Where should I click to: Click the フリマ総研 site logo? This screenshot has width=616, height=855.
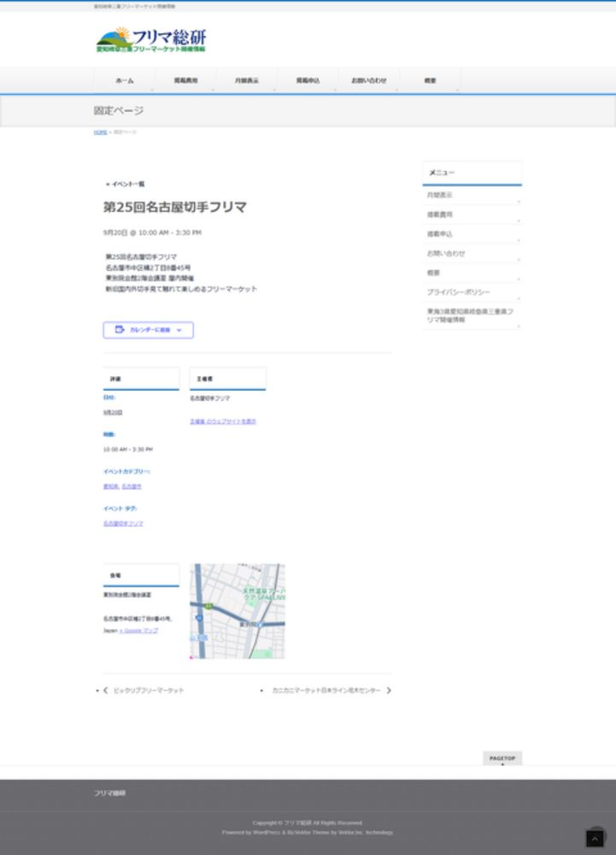click(x=151, y=39)
